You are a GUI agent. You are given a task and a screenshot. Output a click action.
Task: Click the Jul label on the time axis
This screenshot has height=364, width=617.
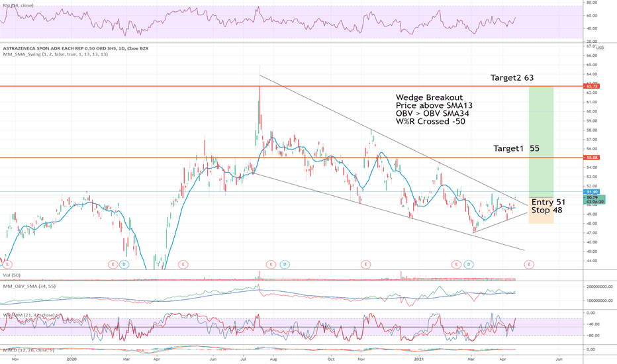pyautogui.click(x=243, y=359)
